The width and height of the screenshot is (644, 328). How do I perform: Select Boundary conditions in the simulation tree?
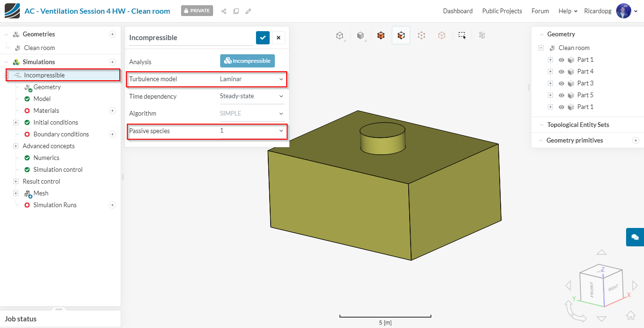point(61,134)
